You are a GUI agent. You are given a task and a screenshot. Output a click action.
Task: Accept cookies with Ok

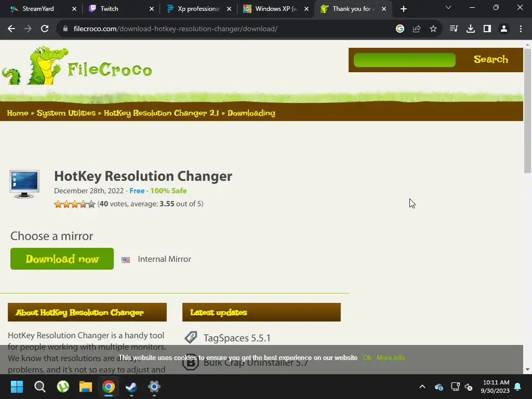pos(367,357)
